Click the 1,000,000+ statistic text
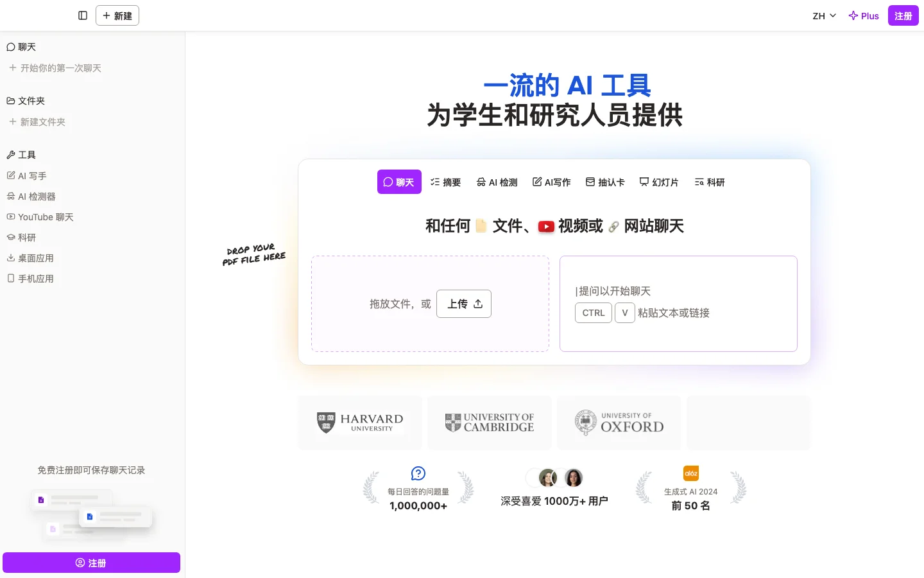Image resolution: width=924 pixels, height=578 pixels. tap(418, 506)
